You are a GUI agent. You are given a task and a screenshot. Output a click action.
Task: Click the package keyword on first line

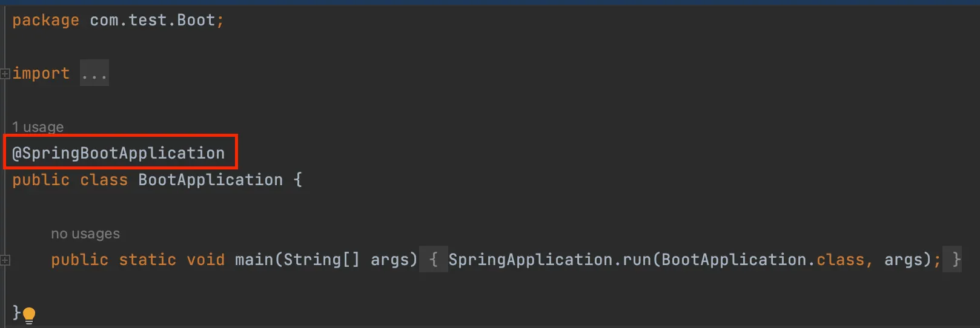[45, 21]
